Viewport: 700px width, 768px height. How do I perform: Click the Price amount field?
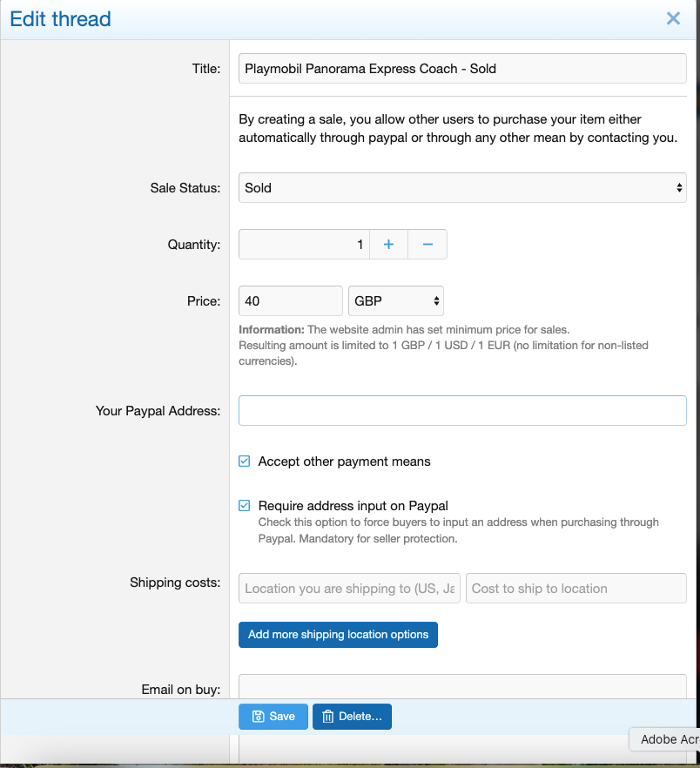point(291,300)
